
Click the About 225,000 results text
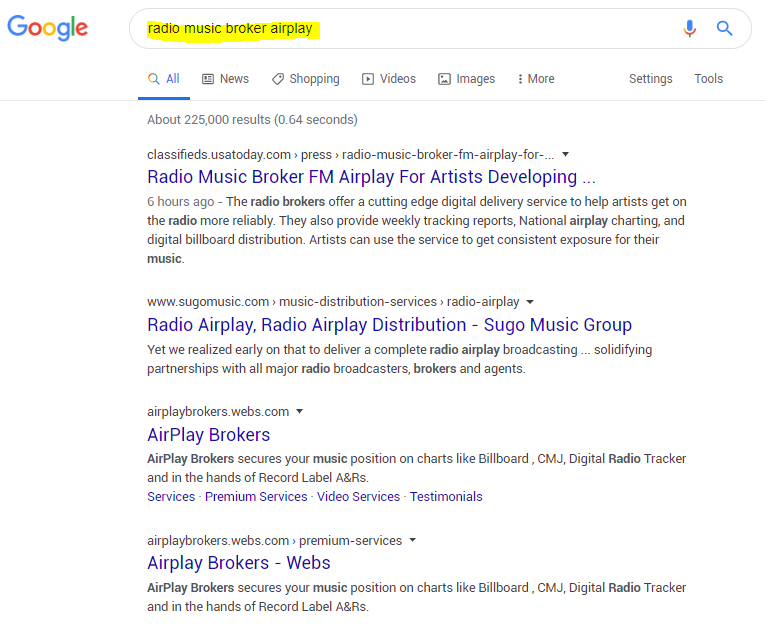pyautogui.click(x=252, y=120)
